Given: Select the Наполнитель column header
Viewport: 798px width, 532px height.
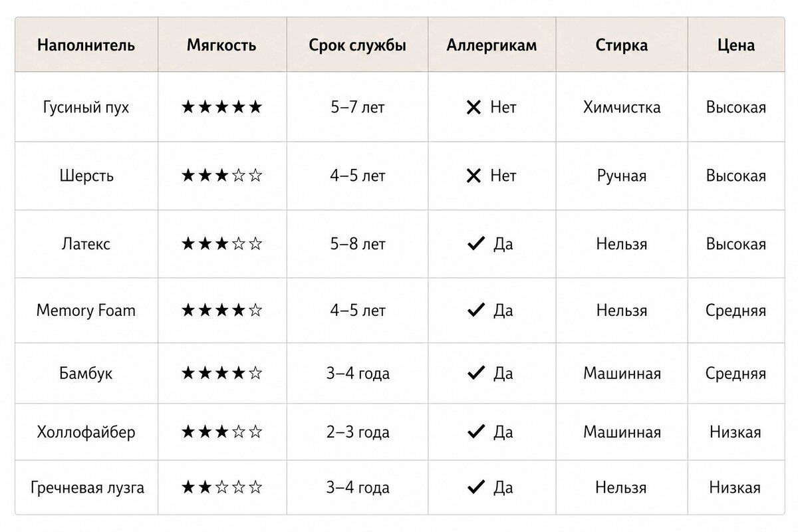Looking at the screenshot, I should tap(86, 46).
